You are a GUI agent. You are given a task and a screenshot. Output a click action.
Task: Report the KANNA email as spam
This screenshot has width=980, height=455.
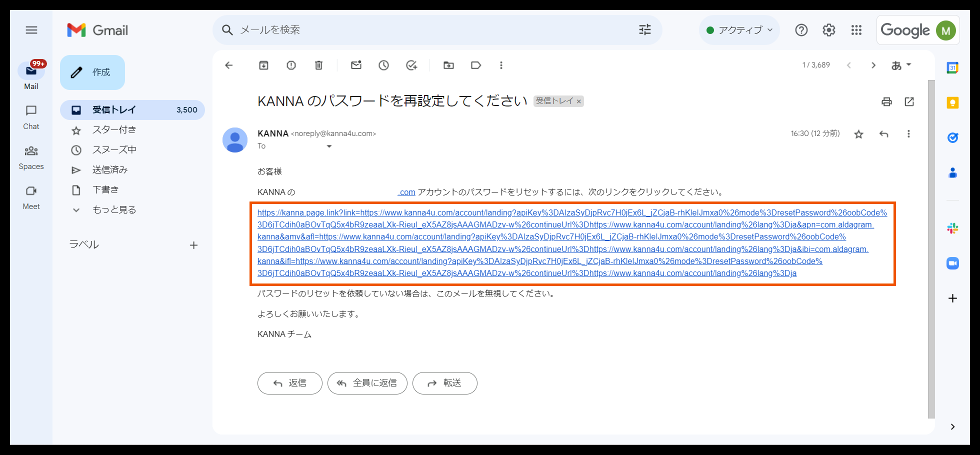291,65
